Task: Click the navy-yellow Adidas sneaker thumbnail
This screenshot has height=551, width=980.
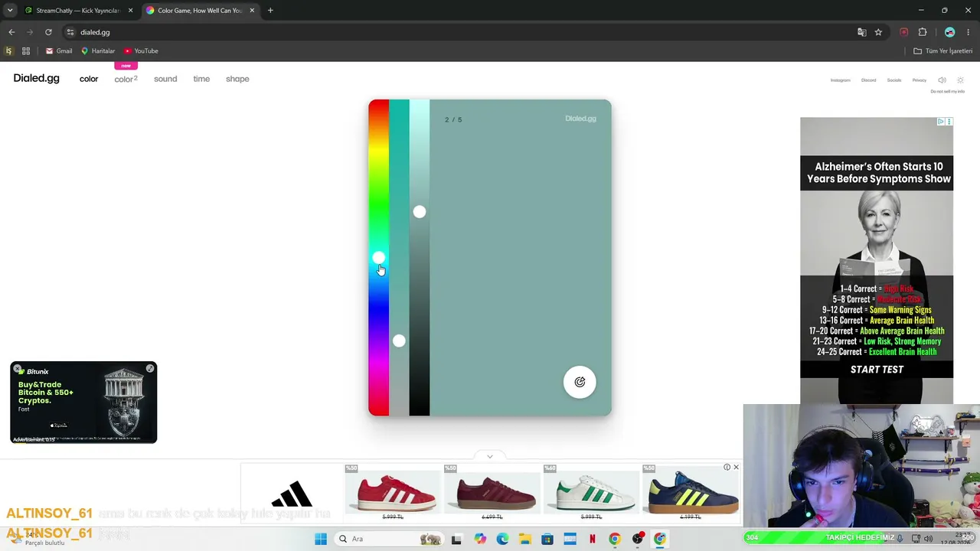Action: click(x=691, y=492)
